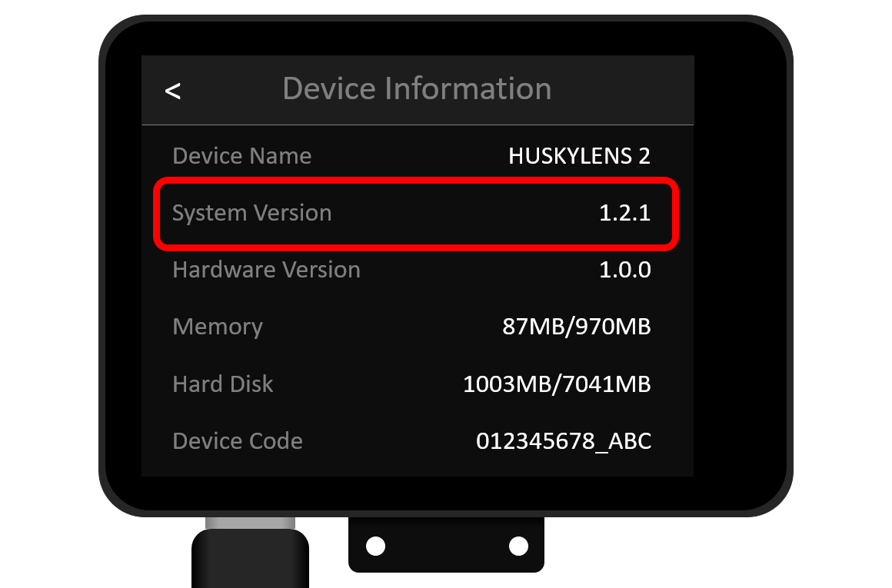892x588 pixels.
Task: Tap the 1.0.0 hardware version value
Action: coord(624,270)
